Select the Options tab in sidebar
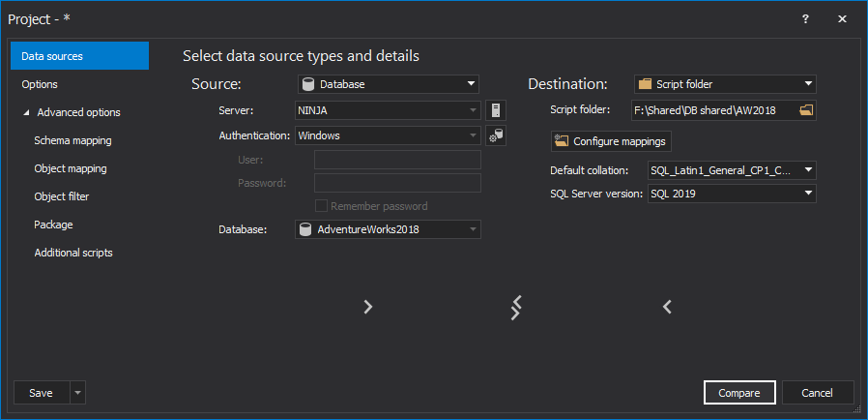Viewport: 868px width, 420px height. [x=40, y=84]
